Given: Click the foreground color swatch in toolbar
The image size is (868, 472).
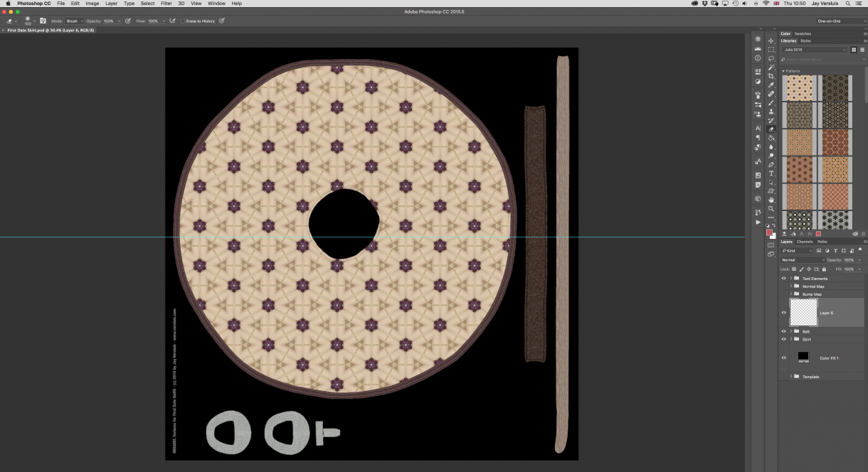Looking at the screenshot, I should click(x=769, y=232).
